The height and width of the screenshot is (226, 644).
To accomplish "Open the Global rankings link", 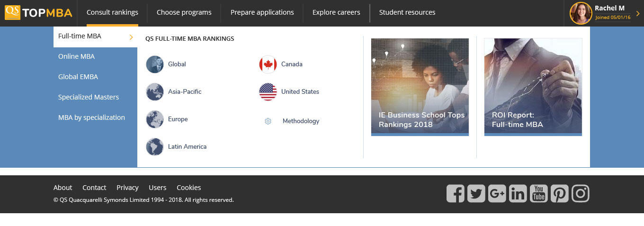I will pyautogui.click(x=177, y=64).
